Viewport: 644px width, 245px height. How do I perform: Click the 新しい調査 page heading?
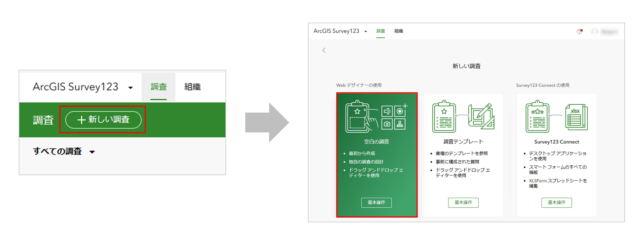466,66
